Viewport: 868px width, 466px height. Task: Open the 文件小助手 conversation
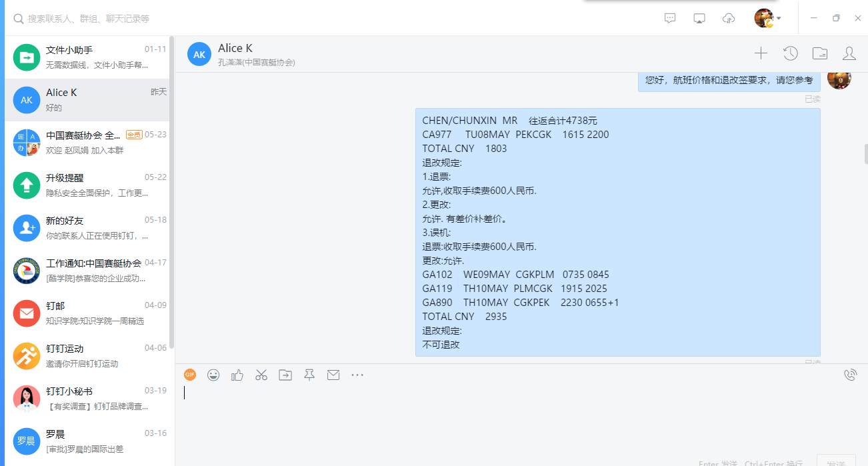coord(89,57)
